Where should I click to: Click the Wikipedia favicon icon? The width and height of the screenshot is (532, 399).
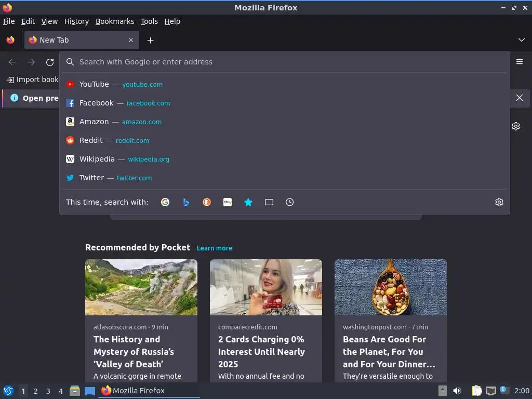pyautogui.click(x=70, y=159)
